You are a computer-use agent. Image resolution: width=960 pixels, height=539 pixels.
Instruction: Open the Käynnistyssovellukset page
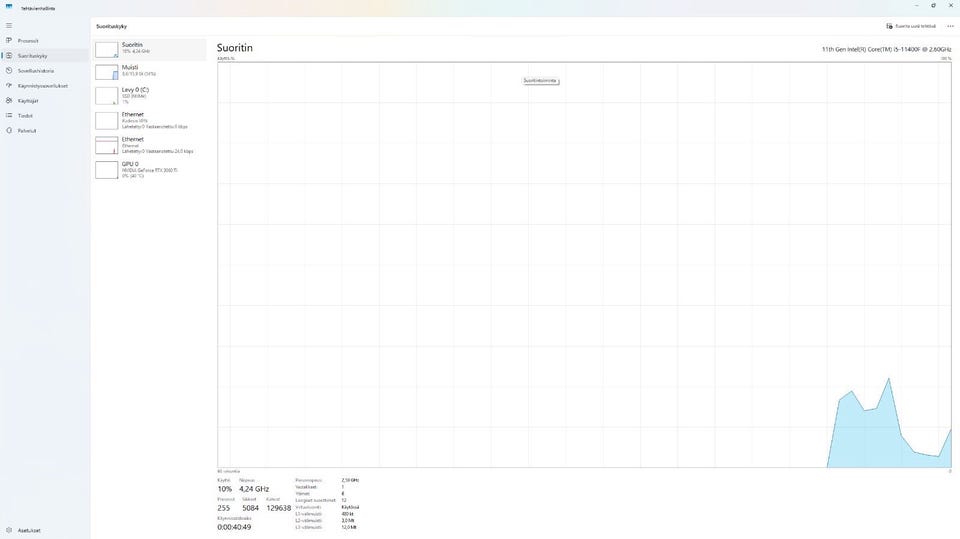tap(45, 86)
